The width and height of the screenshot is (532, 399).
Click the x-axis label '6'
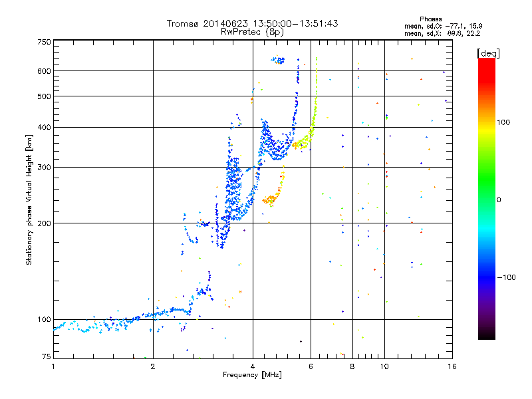311,366
